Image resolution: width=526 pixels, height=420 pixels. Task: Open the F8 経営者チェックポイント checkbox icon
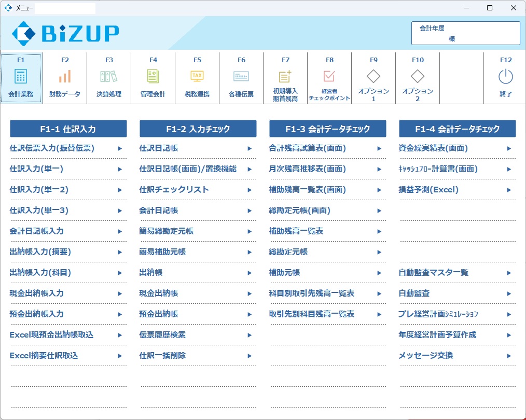329,76
